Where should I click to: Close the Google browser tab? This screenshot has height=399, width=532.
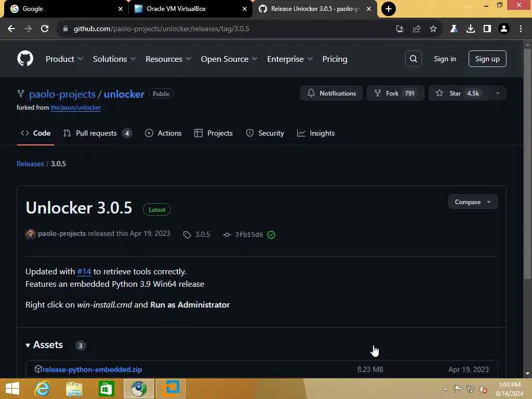(121, 9)
